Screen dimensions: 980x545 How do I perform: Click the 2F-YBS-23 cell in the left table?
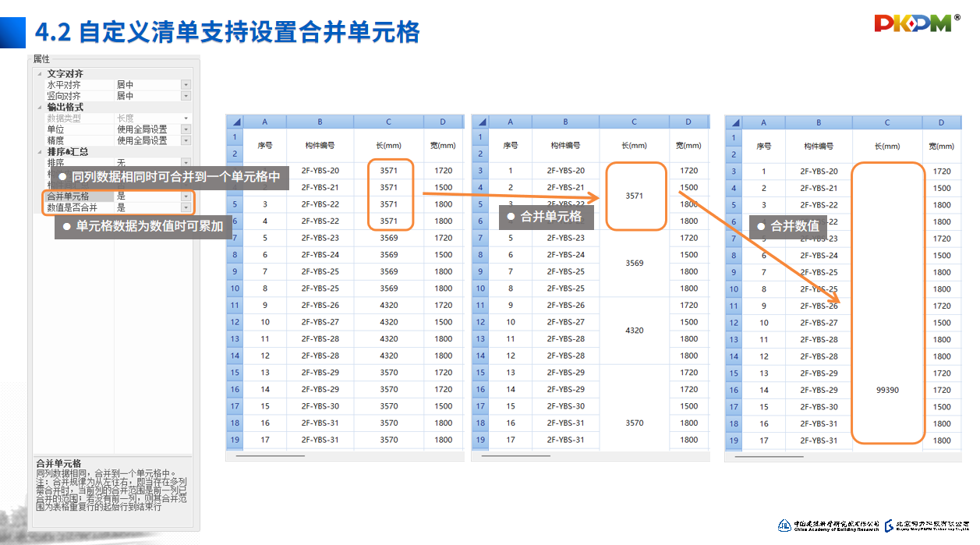[x=320, y=238]
